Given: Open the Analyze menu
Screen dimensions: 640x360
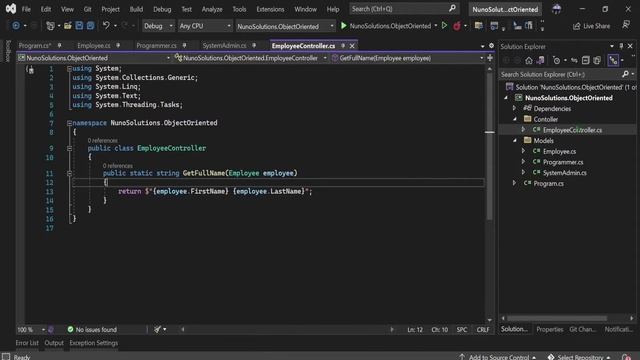Looking at the screenshot, I should (212, 9).
